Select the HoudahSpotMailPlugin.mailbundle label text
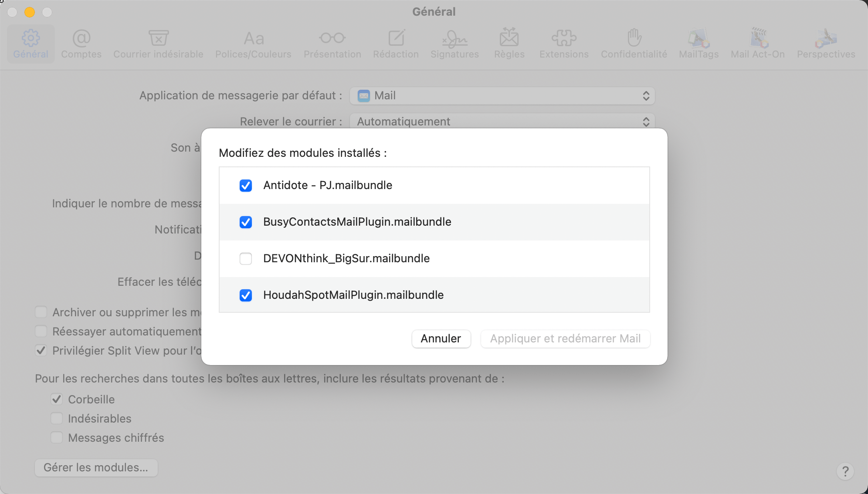This screenshot has height=494, width=868. pyautogui.click(x=353, y=295)
